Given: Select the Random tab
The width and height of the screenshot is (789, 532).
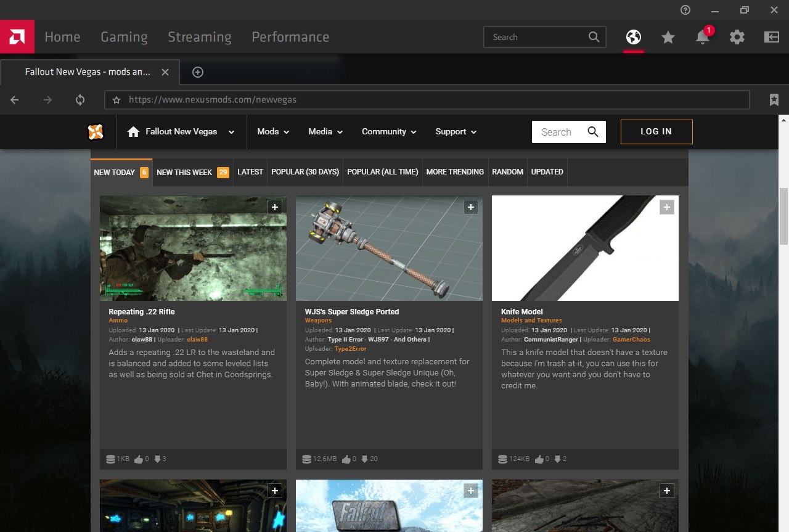Looking at the screenshot, I should [507, 172].
